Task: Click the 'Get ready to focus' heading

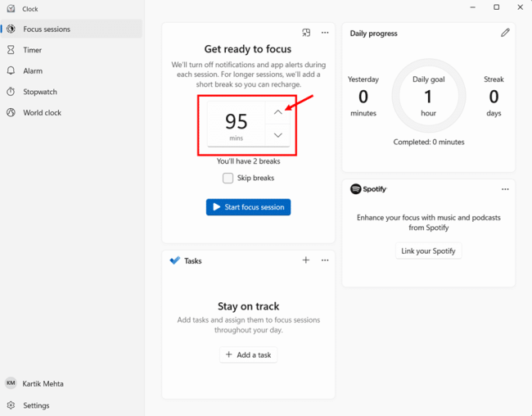Action: [248, 49]
